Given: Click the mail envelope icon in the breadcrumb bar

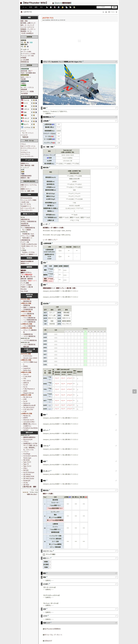Looking at the screenshot, I should point(106,12).
